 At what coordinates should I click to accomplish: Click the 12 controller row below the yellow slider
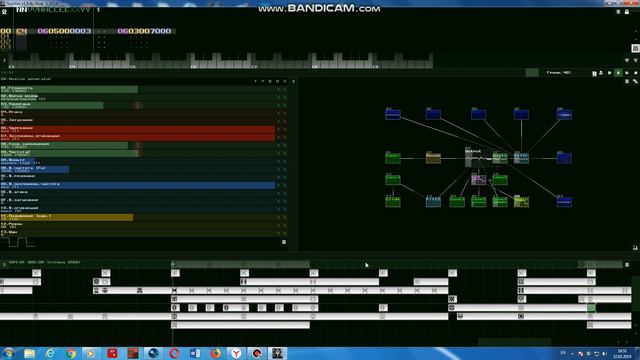pos(138,225)
